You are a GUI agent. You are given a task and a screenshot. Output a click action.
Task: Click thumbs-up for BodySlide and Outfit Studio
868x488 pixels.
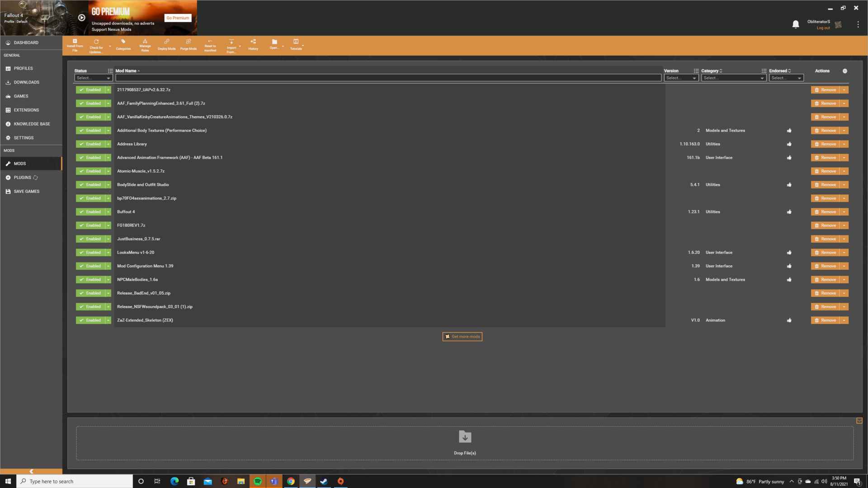point(789,185)
